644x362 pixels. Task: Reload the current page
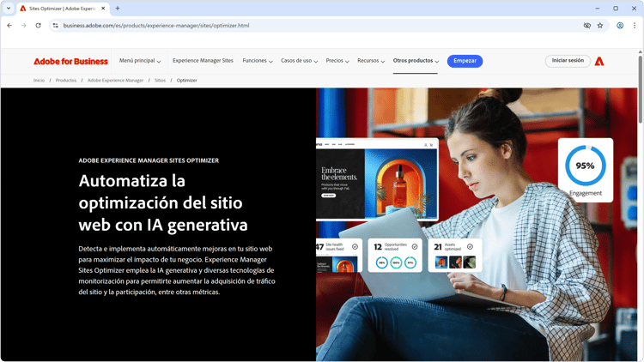tap(38, 26)
